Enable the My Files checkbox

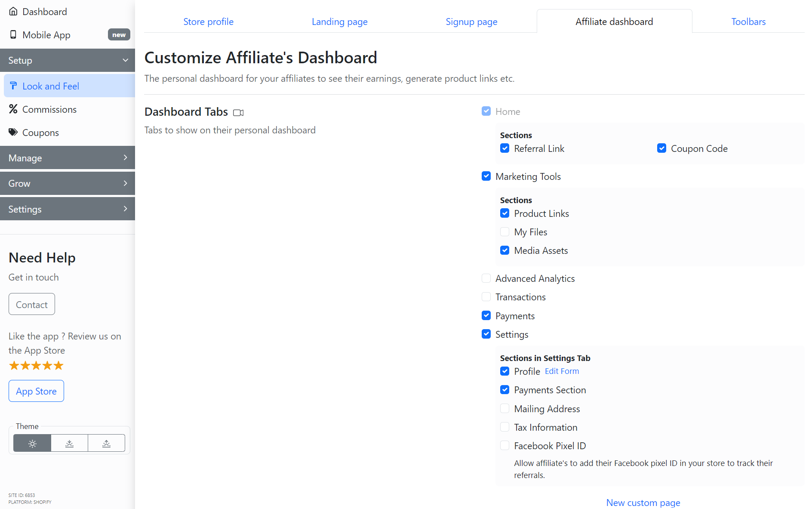[x=505, y=232]
